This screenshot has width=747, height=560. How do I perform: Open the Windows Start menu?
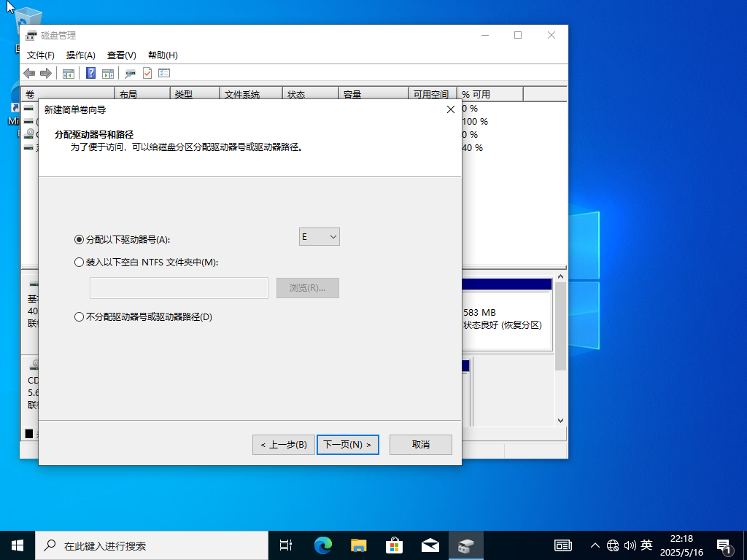(x=18, y=545)
